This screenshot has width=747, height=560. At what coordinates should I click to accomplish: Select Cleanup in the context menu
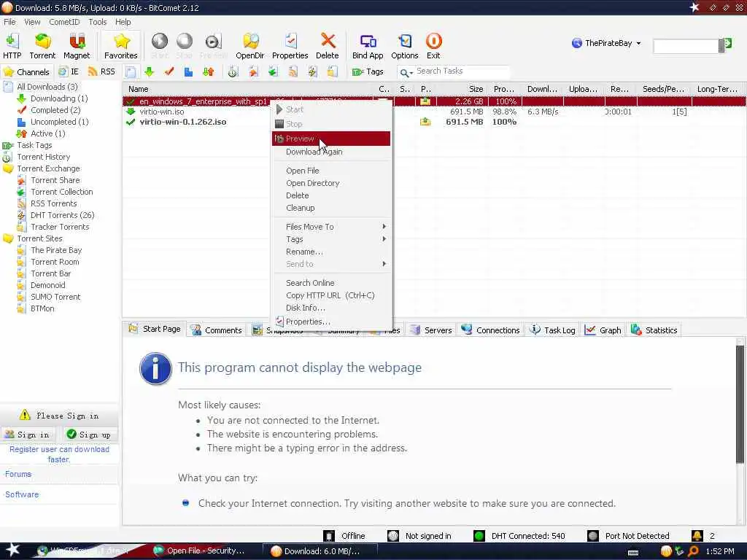[x=332, y=208]
